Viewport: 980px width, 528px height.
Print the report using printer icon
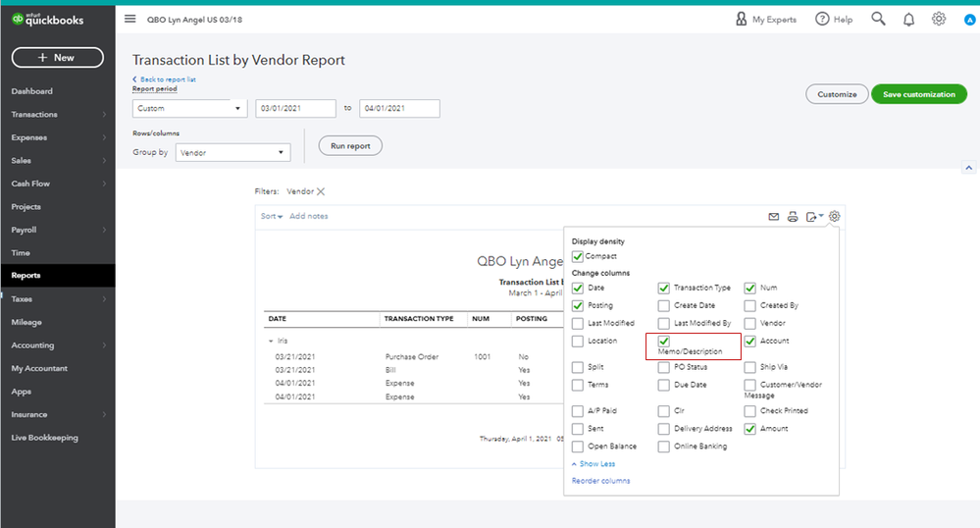[x=793, y=217]
